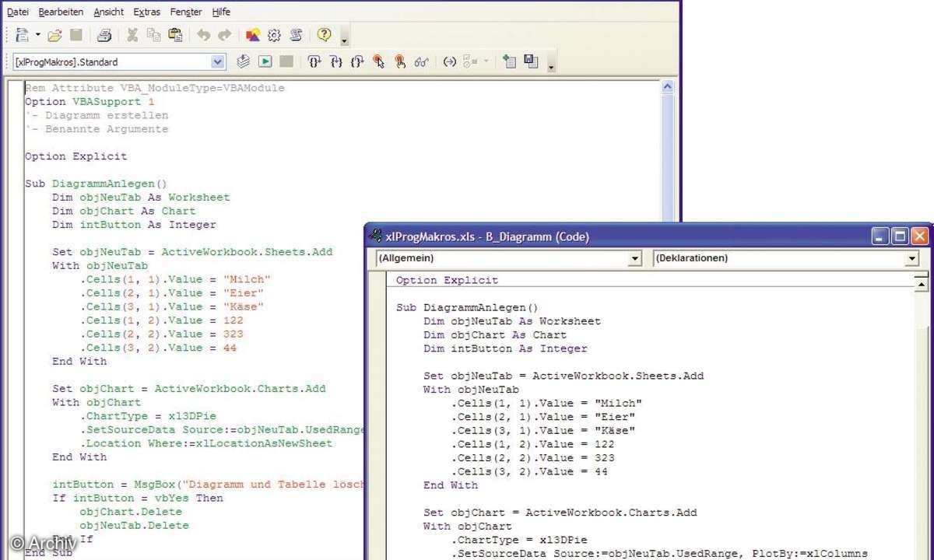The image size is (934, 560).
Task: Open Manage Breakpoints icon
Action: (x=400, y=61)
